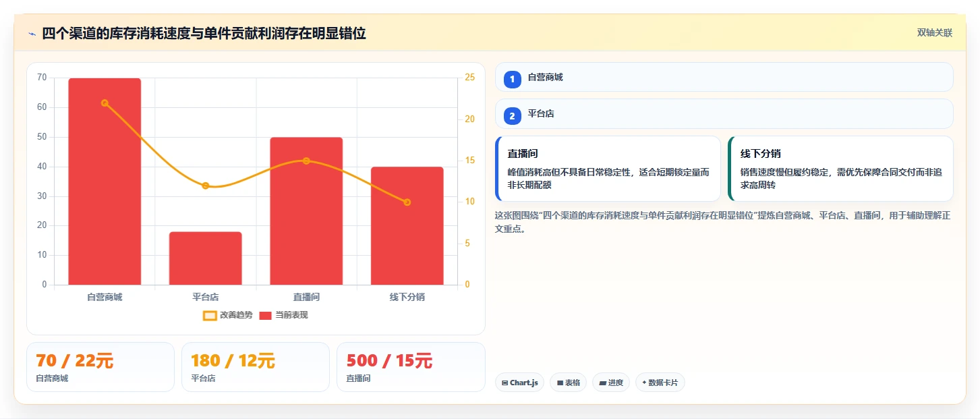Select the 自营商城 list row
Screen dimensions: 980x419
coord(724,77)
